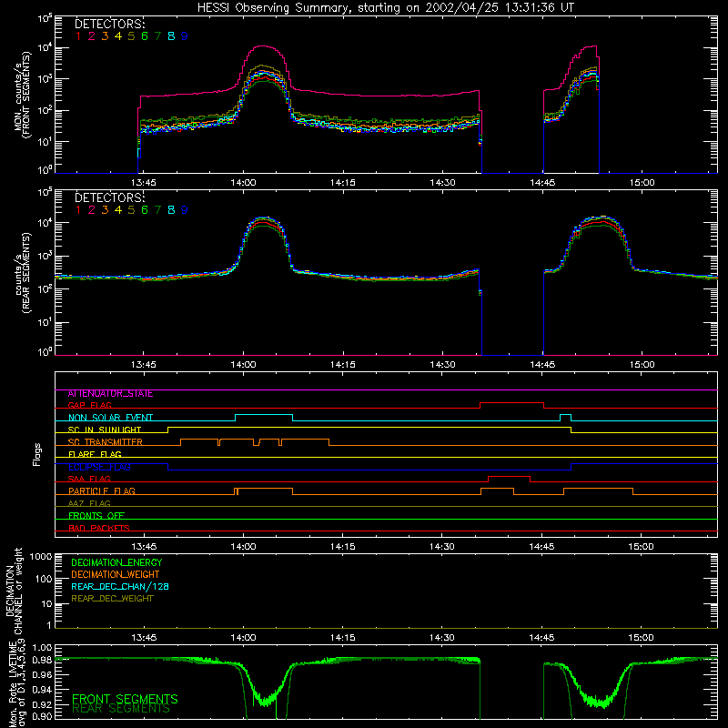Click the DECIMATION CHANNEL or weight axis title

pos(14,591)
